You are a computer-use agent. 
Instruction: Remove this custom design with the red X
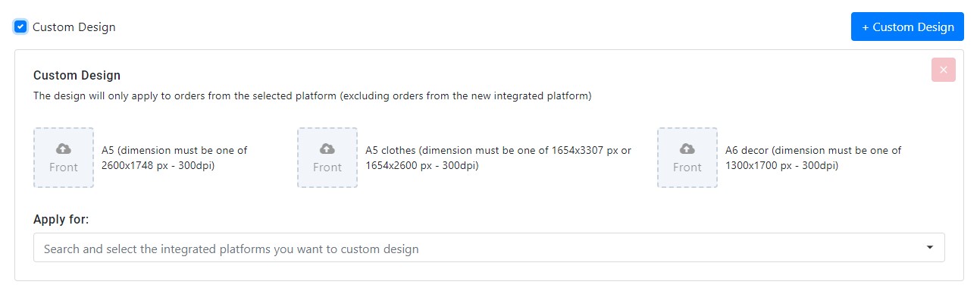[944, 70]
